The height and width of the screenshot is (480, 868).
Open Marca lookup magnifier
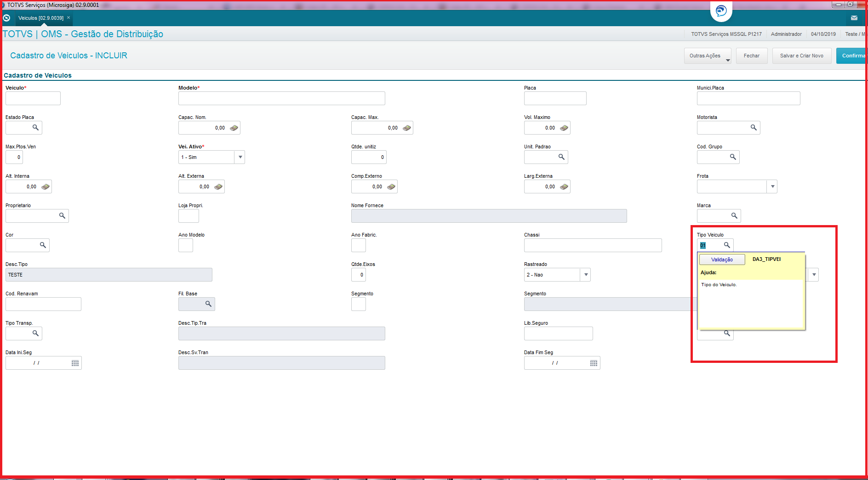click(734, 216)
